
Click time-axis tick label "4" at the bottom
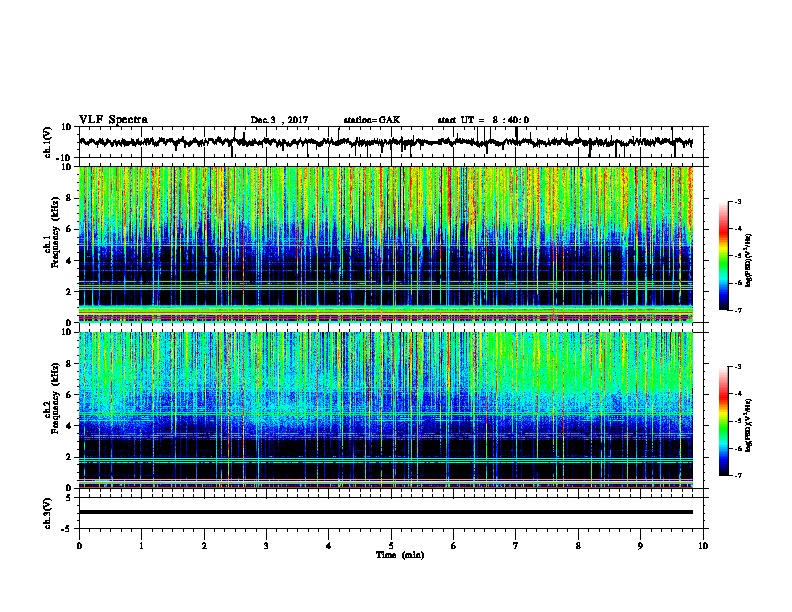point(329,546)
